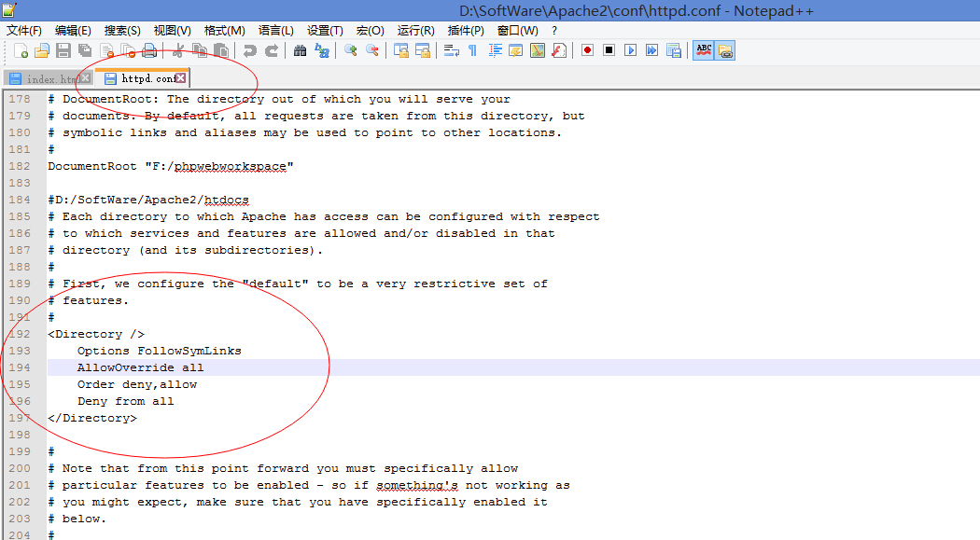The height and width of the screenshot is (540, 980).
Task: Toggle show all characters pilcrow icon
Action: click(472, 50)
